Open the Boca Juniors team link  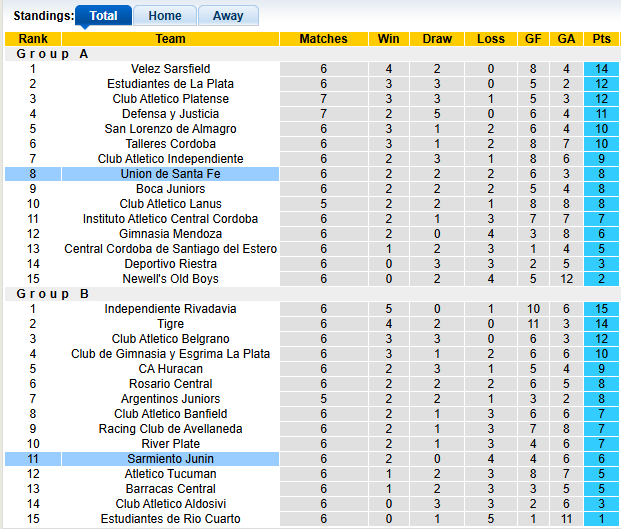pos(170,189)
